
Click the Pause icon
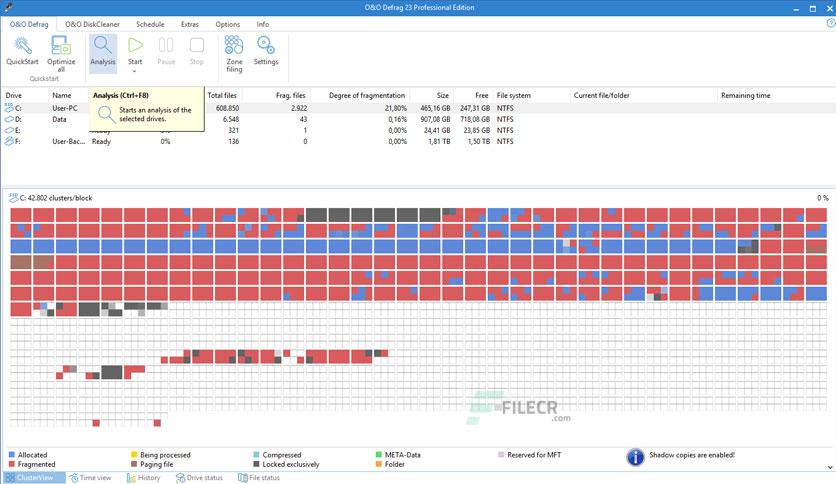[x=166, y=45]
